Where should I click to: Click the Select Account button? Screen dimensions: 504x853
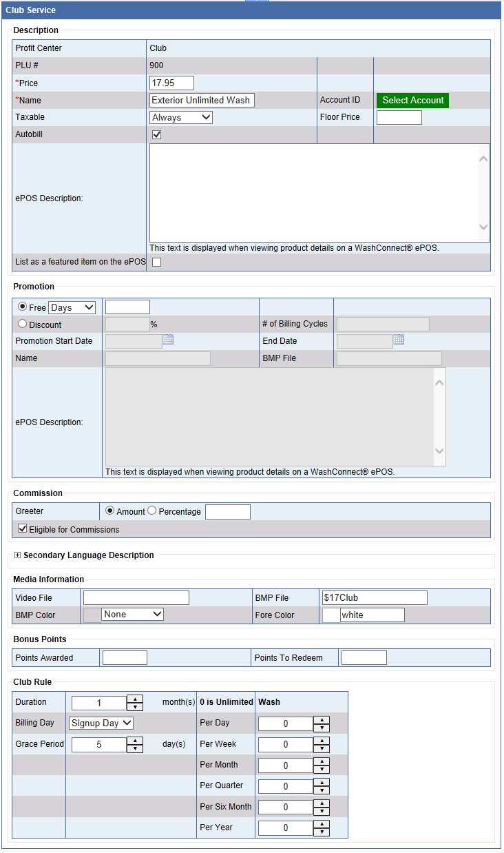pos(412,101)
